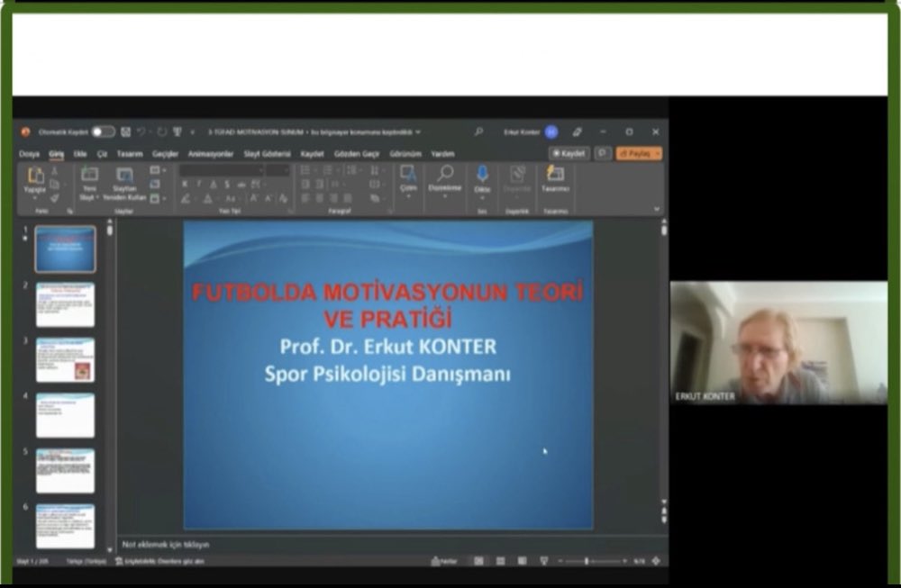Toggle the Otomatik Kaydet switch

point(104,132)
